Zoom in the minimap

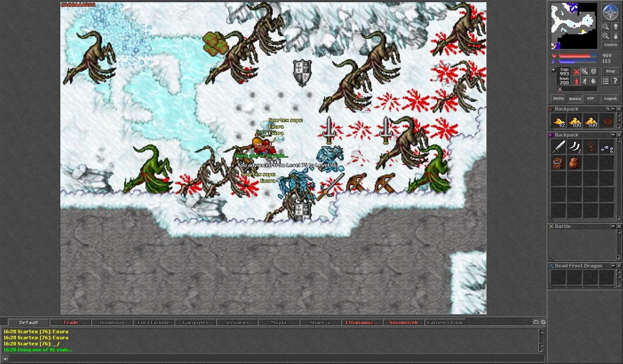606,36
